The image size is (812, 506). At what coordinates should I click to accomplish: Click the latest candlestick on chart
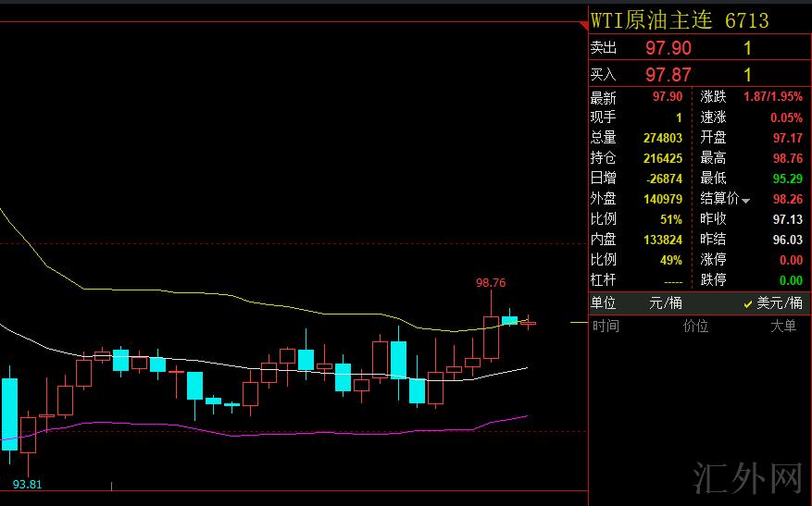point(528,323)
